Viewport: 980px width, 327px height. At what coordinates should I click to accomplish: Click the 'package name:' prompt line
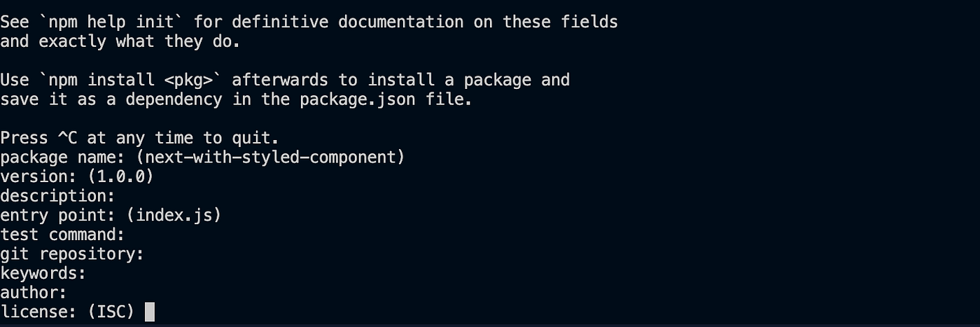[x=202, y=157]
